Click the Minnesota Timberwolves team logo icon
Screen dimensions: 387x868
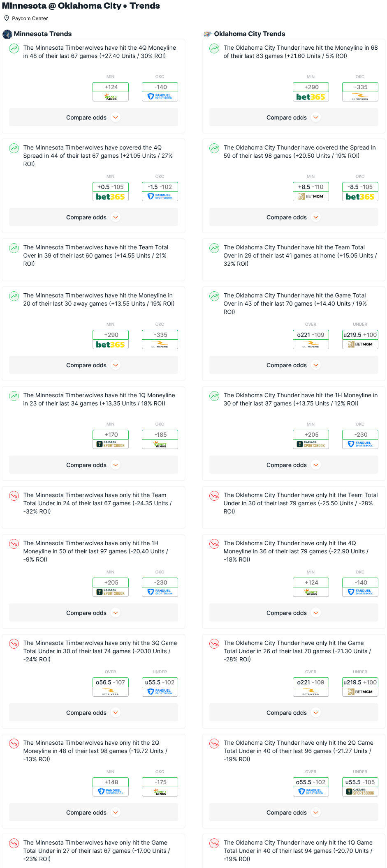tap(7, 34)
